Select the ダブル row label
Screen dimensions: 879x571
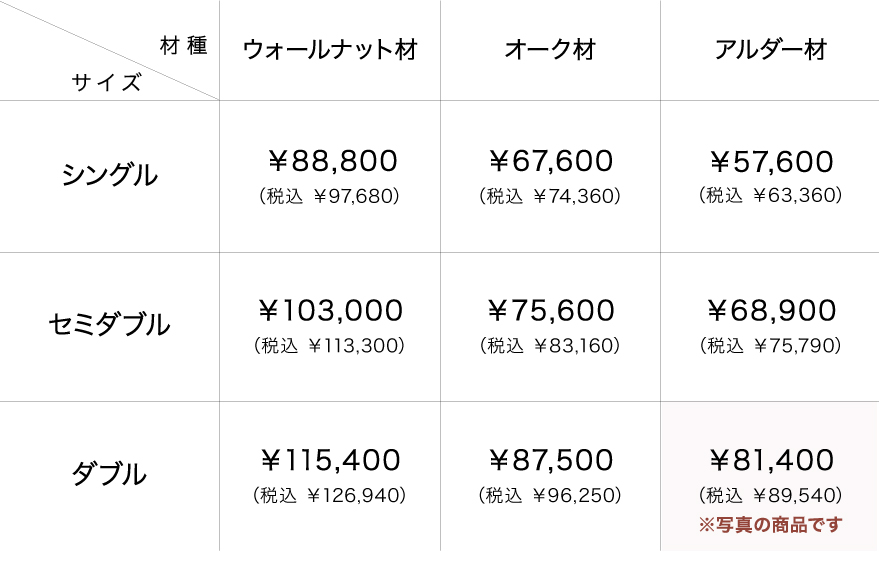point(110,474)
